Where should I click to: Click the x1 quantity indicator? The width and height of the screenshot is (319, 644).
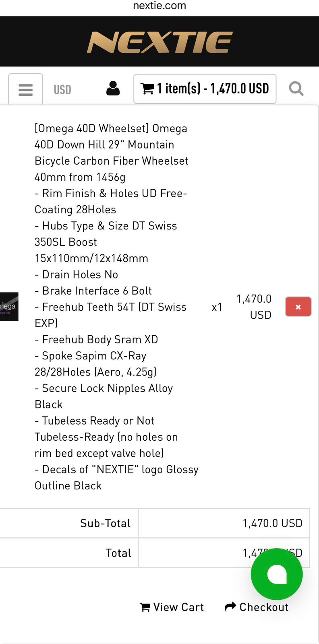pyautogui.click(x=217, y=307)
